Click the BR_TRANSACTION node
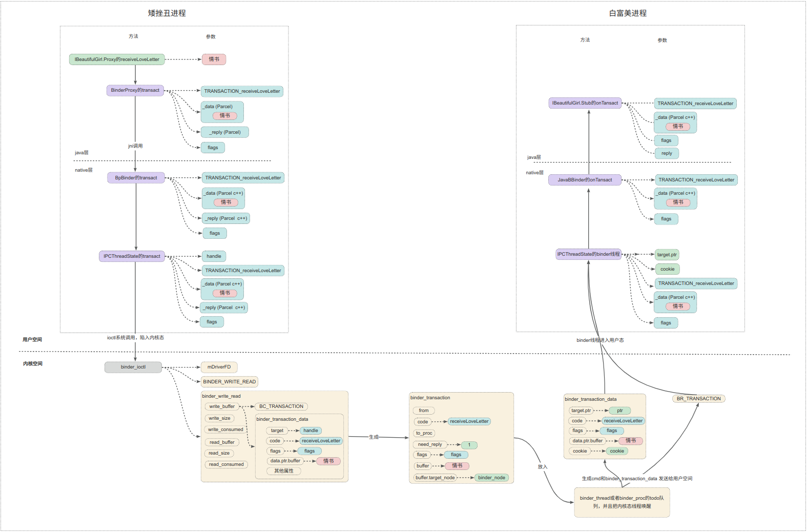The image size is (807, 532). point(699,399)
